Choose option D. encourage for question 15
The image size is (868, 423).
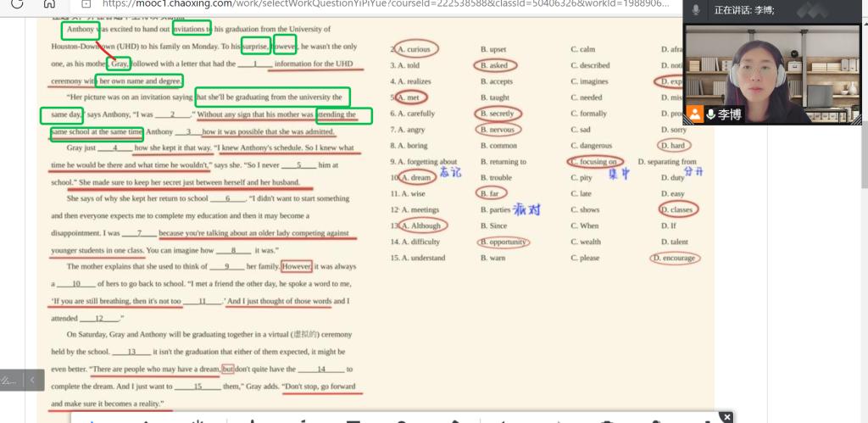(x=675, y=259)
